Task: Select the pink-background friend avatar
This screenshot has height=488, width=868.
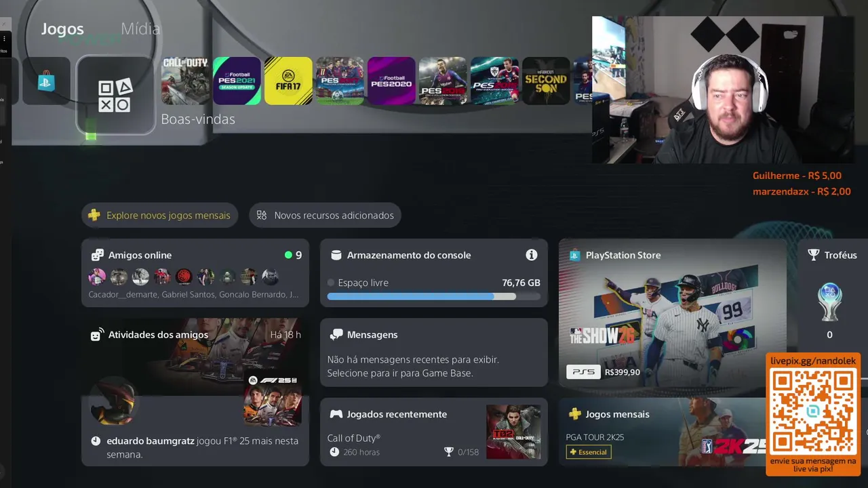Action: [97, 277]
